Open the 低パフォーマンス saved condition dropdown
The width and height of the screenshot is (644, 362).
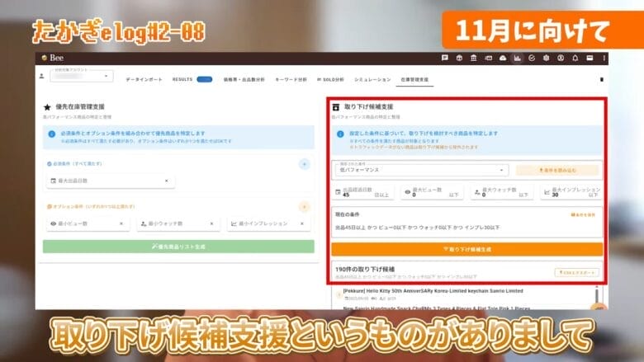click(x=421, y=170)
